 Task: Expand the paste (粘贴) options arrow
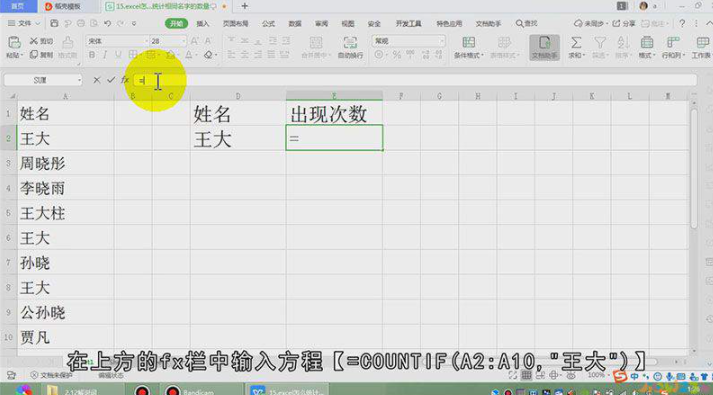click(21, 55)
